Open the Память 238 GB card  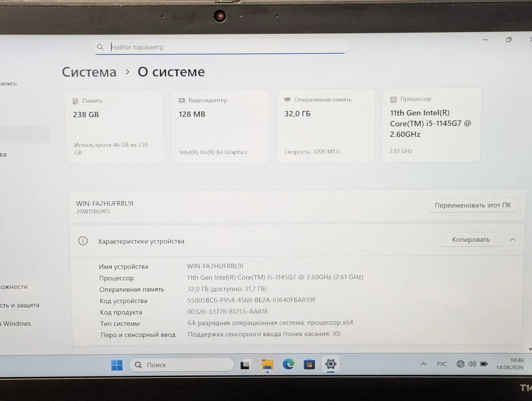(115, 127)
